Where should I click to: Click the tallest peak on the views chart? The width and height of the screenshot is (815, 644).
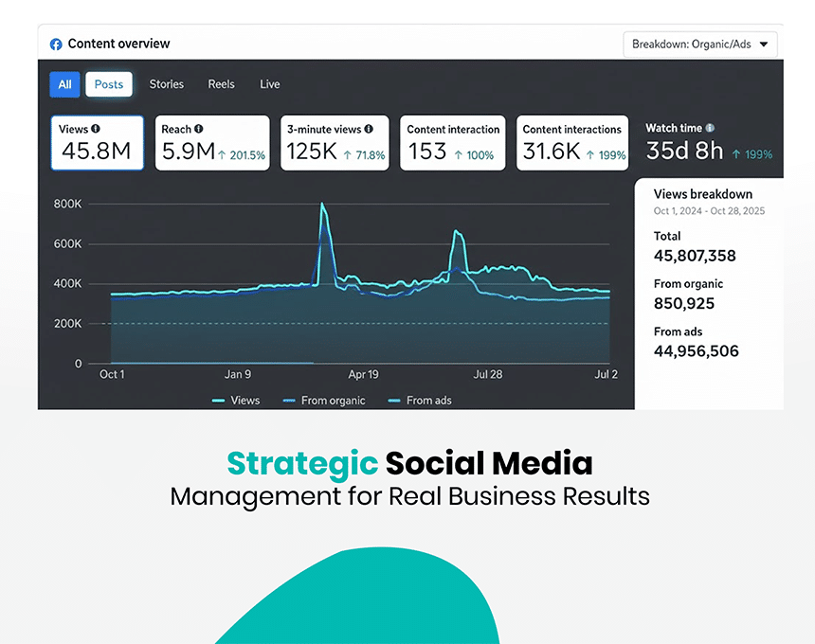pyautogui.click(x=322, y=205)
